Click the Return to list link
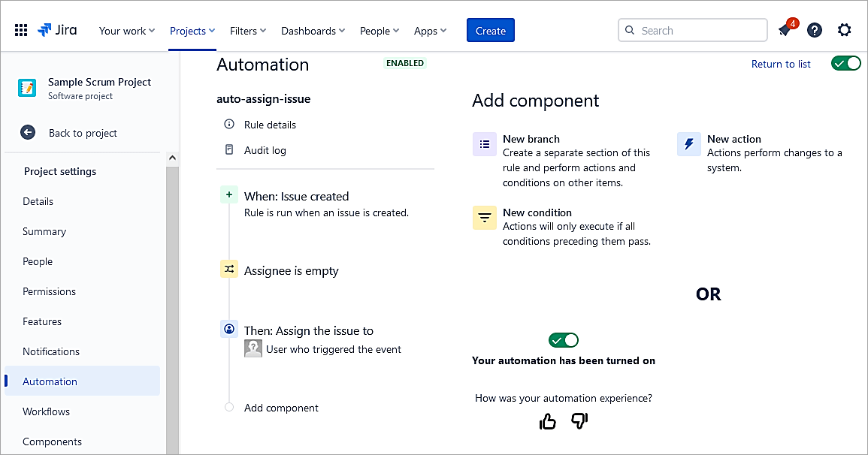This screenshot has height=455, width=868. coord(781,64)
